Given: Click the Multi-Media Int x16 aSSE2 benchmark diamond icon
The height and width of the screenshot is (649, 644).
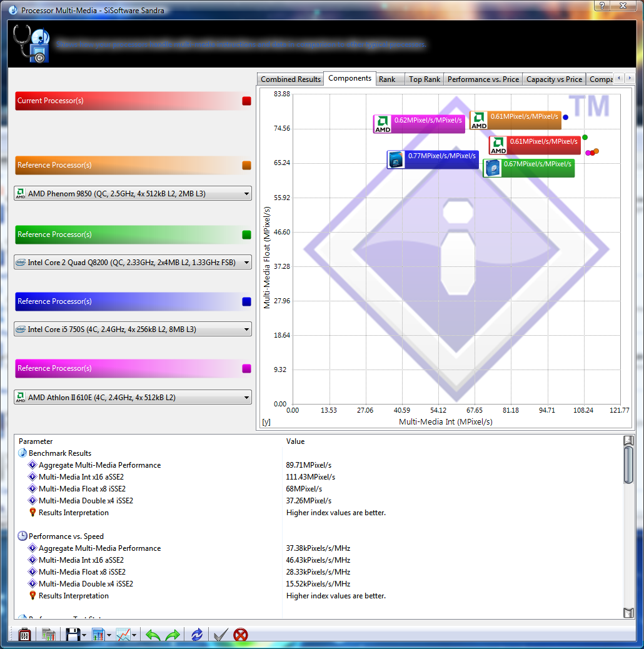Looking at the screenshot, I should (x=33, y=477).
